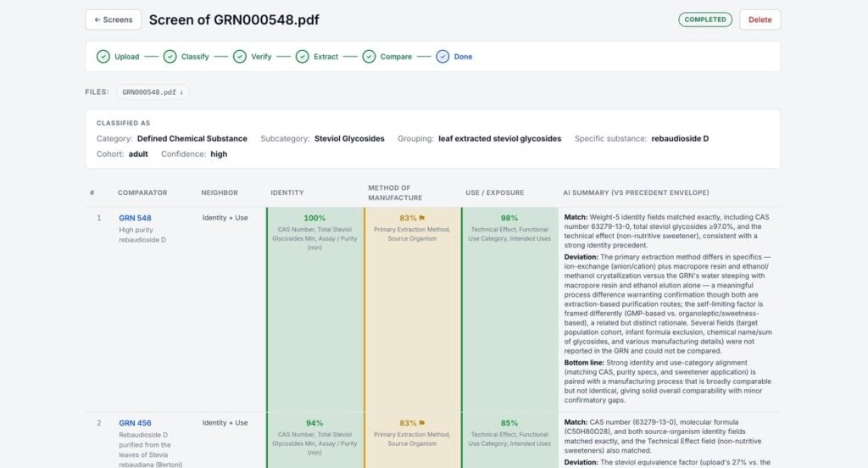The width and height of the screenshot is (868, 468).
Task: Click the 'high' confidence value
Action: [219, 154]
